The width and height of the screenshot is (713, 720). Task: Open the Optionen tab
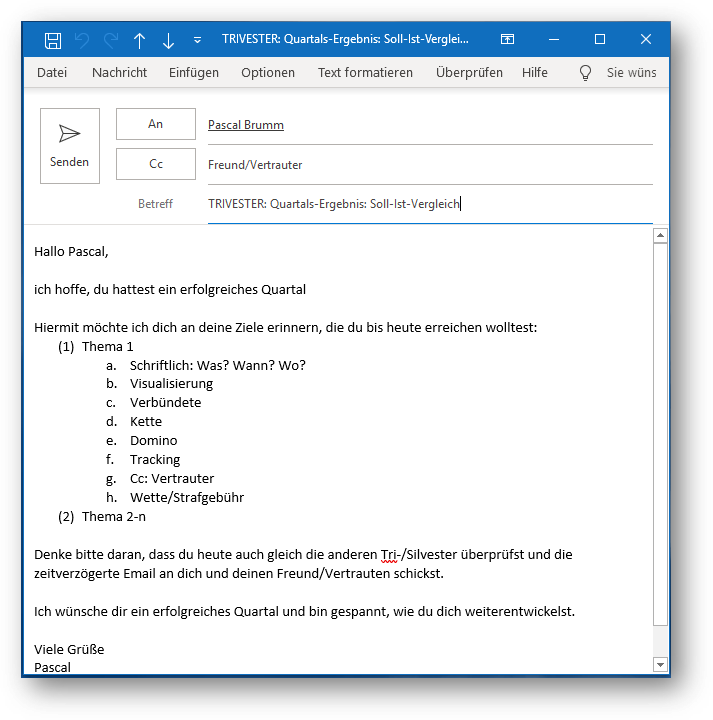pos(268,73)
